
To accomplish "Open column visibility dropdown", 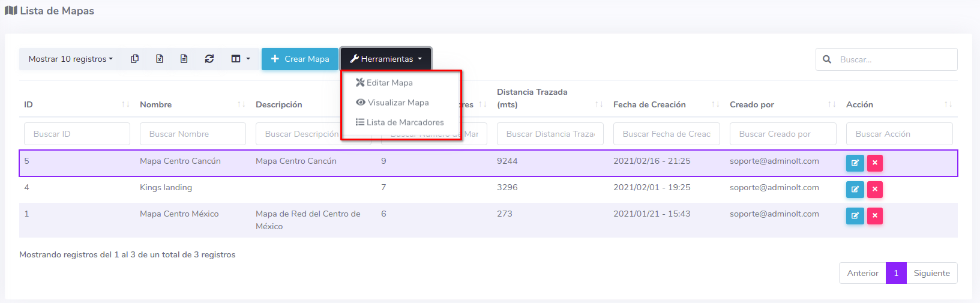I will (240, 59).
